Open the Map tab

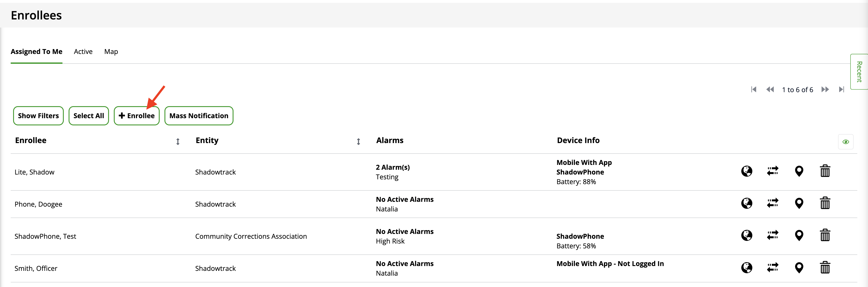point(111,52)
